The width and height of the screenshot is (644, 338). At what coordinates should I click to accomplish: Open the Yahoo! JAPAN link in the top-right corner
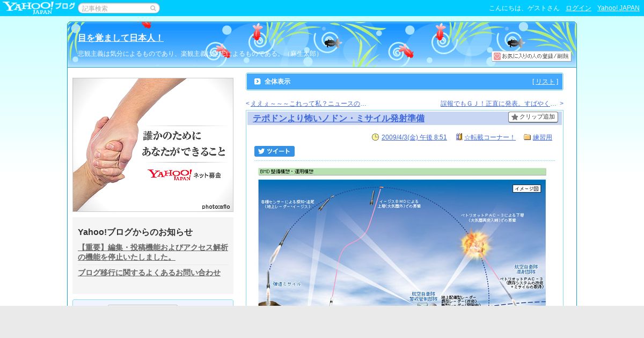pos(618,8)
